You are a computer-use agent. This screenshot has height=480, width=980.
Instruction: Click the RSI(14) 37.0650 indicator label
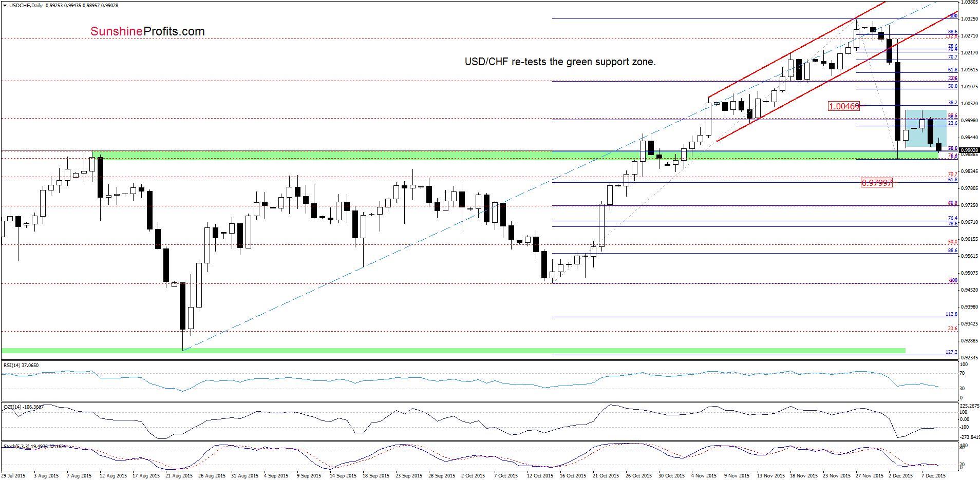tap(21, 366)
